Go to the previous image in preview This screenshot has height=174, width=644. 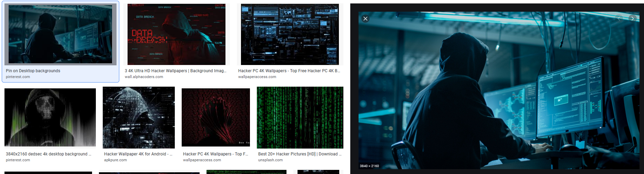(619, 18)
